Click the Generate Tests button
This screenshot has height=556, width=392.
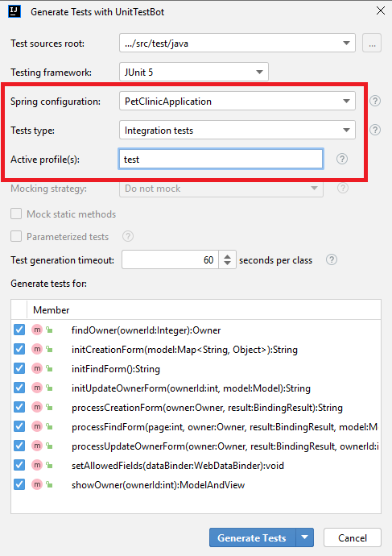click(252, 537)
